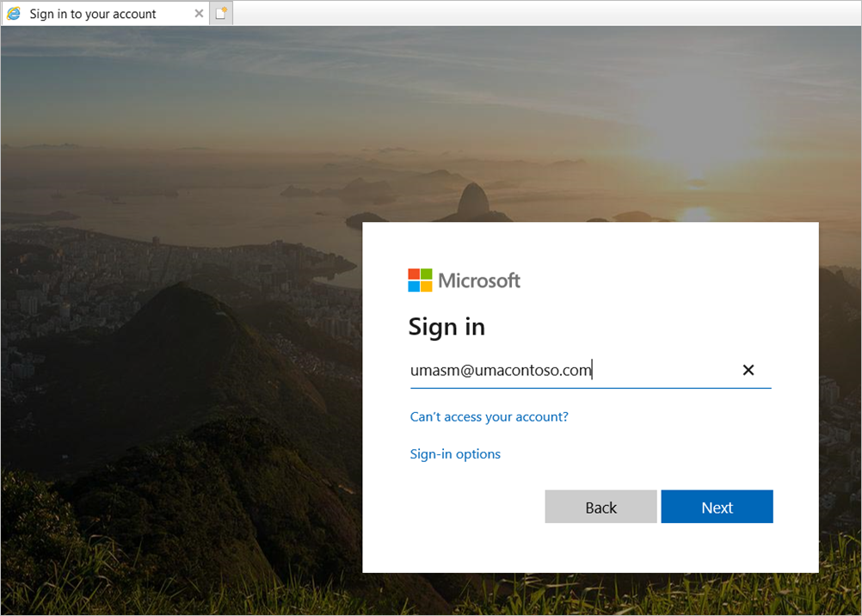Click the Next button
Viewport: 862px width, 616px height.
tap(717, 507)
